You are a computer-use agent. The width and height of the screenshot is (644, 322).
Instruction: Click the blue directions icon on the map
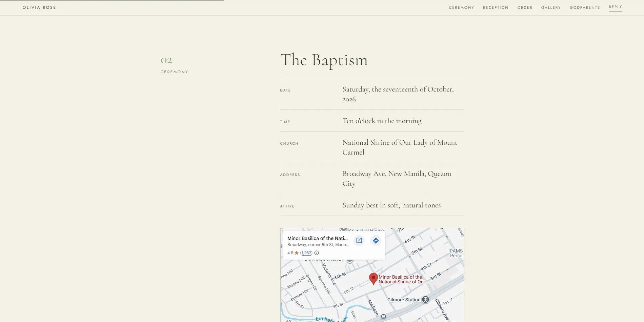[x=376, y=241]
